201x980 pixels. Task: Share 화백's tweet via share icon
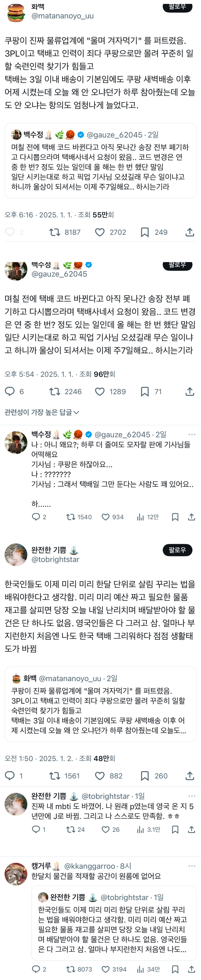(190, 232)
